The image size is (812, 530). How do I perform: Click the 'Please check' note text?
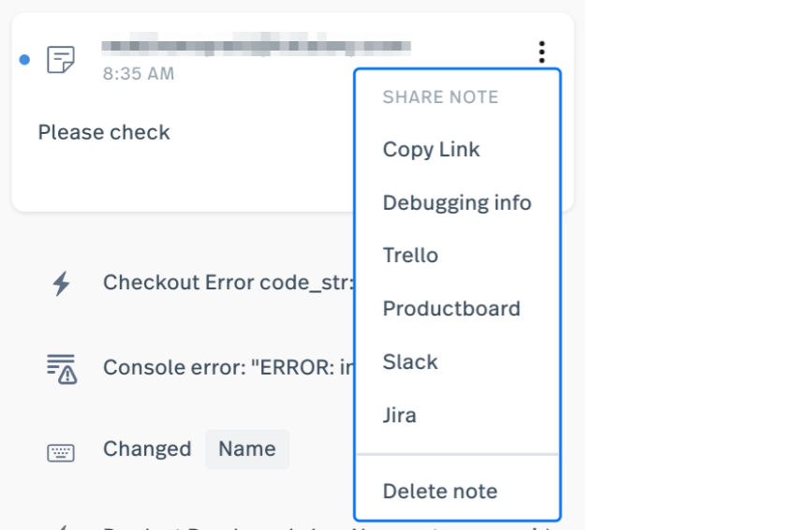click(x=104, y=133)
